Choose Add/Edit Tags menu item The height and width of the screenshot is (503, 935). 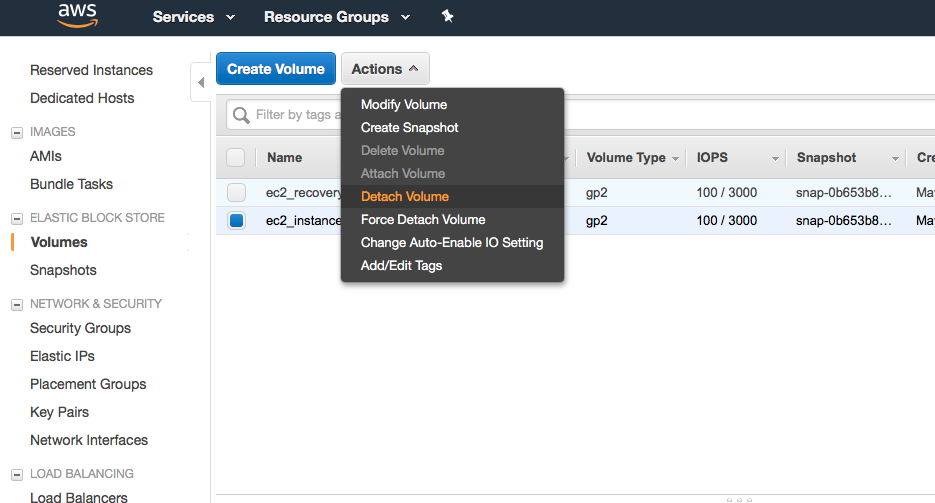(401, 266)
